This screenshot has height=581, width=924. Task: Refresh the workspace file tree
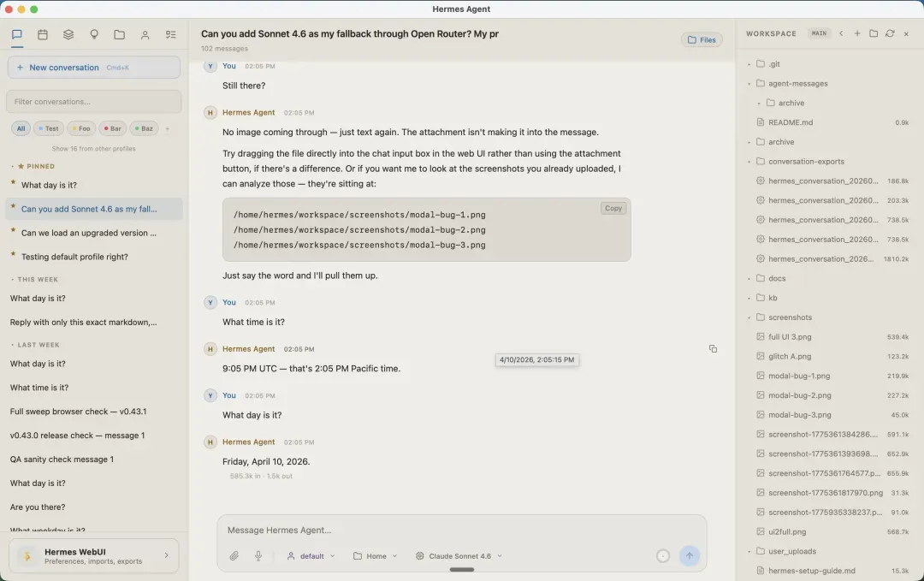[890, 33]
